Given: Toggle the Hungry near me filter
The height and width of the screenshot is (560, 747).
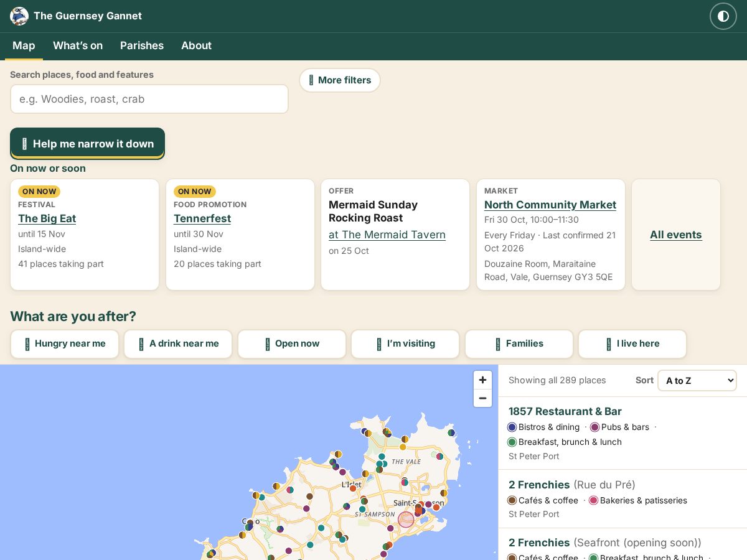Looking at the screenshot, I should [x=65, y=344].
